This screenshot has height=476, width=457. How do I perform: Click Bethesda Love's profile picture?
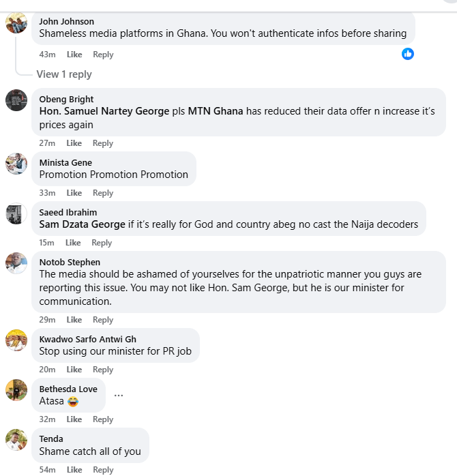click(16, 390)
